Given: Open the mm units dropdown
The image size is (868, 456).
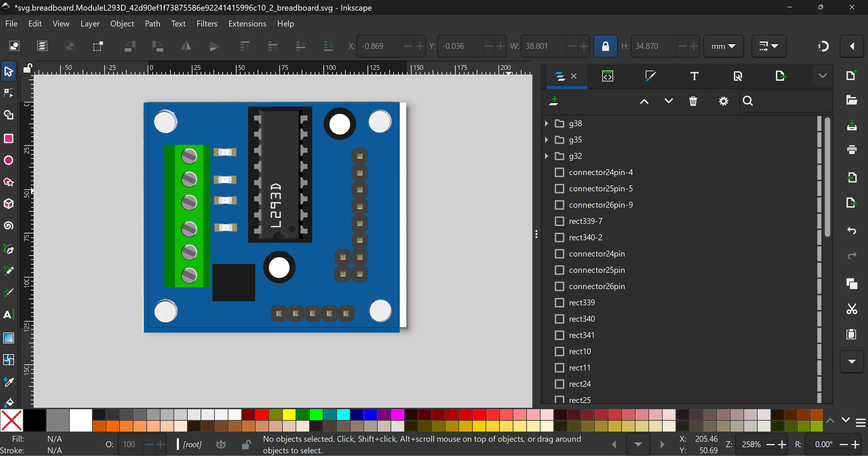Looking at the screenshot, I should click(723, 46).
